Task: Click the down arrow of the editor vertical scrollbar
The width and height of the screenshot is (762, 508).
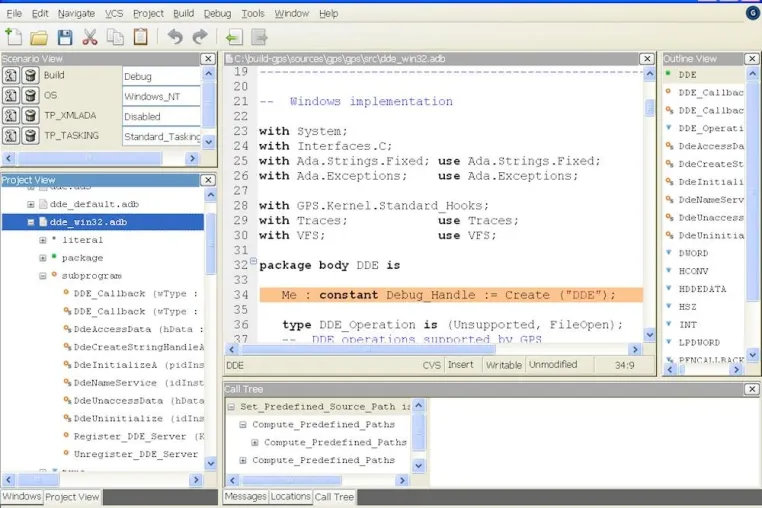Action: coord(650,335)
